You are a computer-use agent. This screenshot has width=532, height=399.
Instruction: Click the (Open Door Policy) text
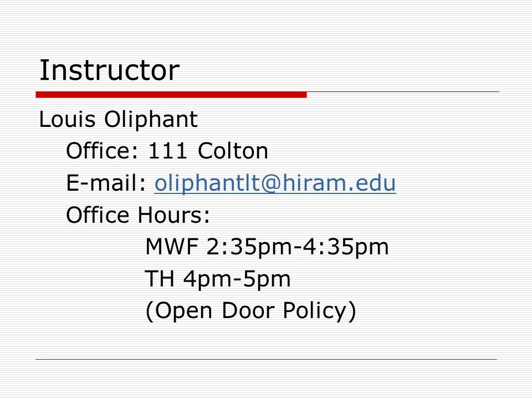pos(250,311)
